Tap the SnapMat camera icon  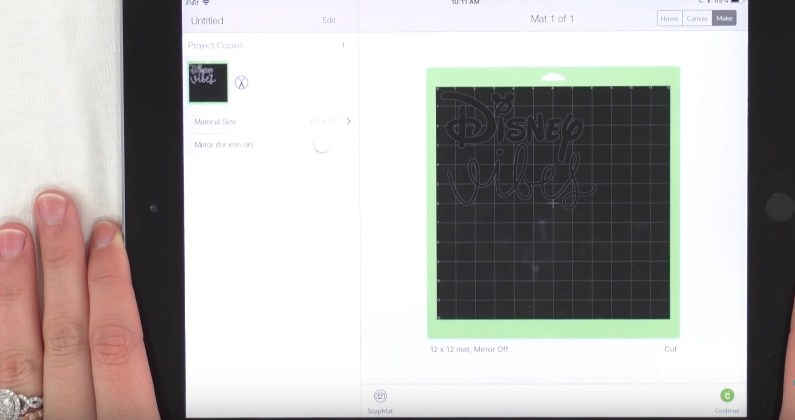[x=380, y=396]
